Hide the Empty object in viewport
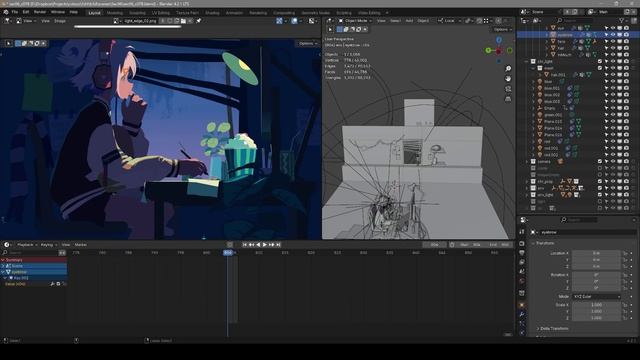Screen dimensions: 640x360 (613, 108)
